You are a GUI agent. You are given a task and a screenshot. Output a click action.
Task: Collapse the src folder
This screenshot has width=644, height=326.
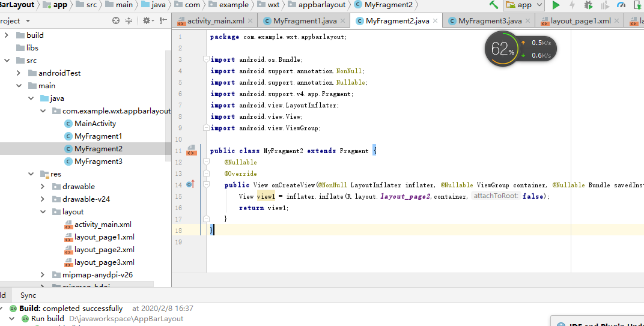pos(7,61)
